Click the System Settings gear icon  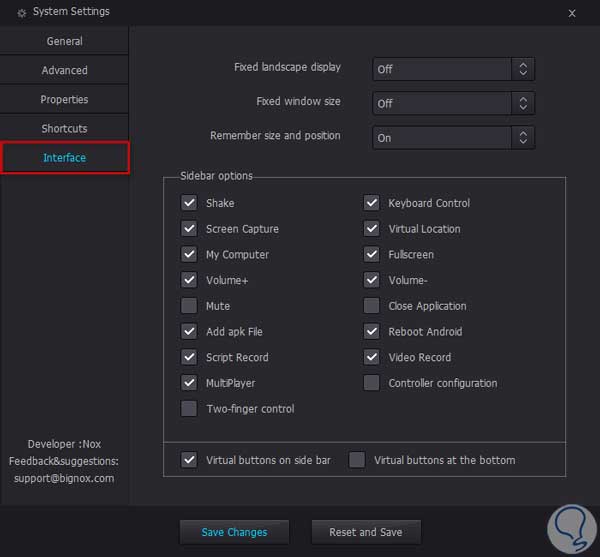point(22,13)
